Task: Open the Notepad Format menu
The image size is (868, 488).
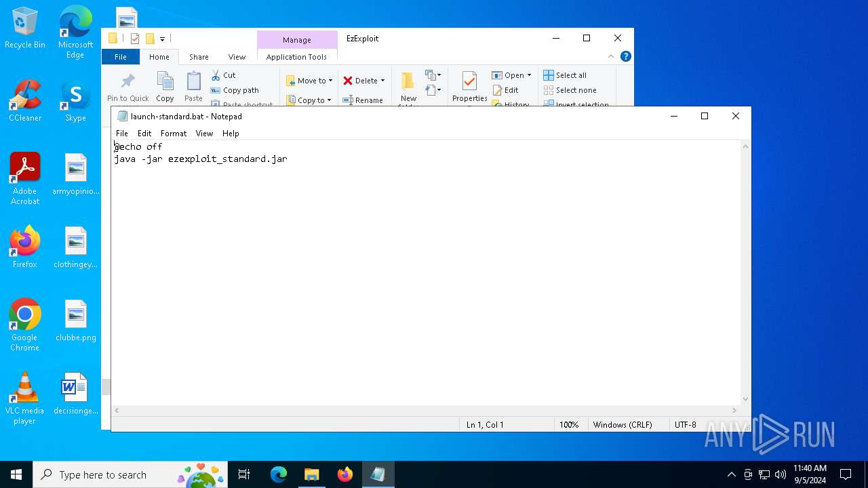Action: point(174,134)
